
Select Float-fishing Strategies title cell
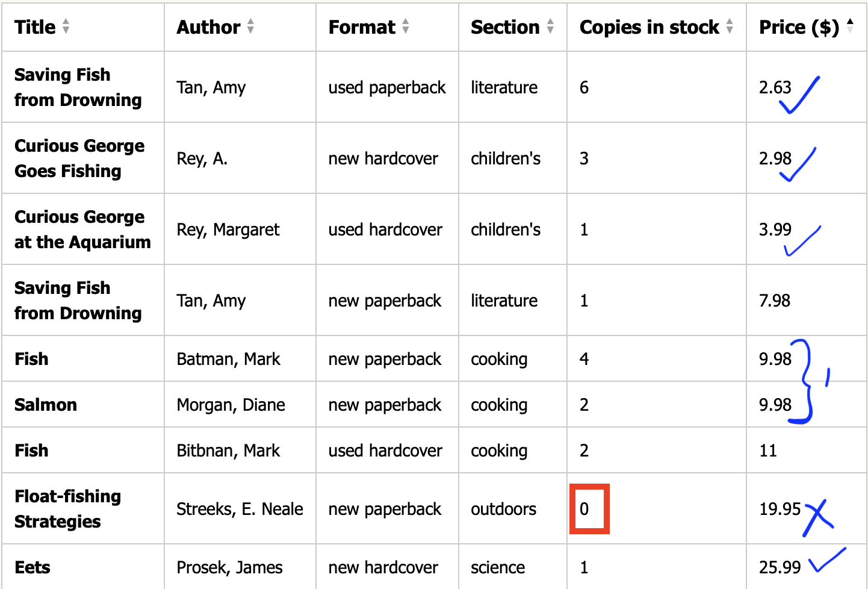[x=67, y=509]
